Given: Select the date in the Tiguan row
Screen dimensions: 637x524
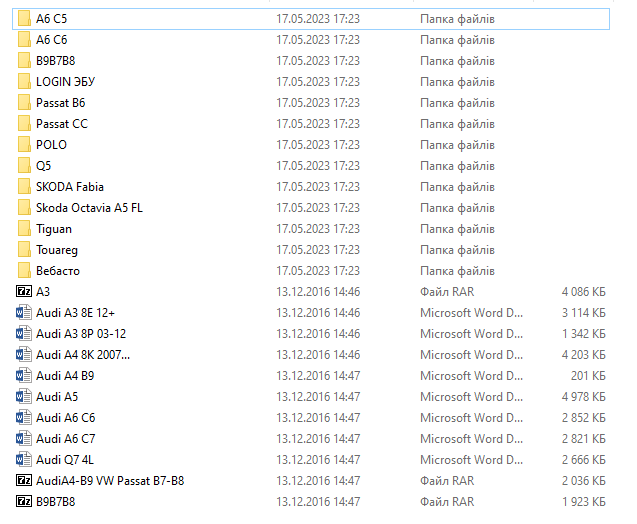Looking at the screenshot, I should click(x=318, y=229).
